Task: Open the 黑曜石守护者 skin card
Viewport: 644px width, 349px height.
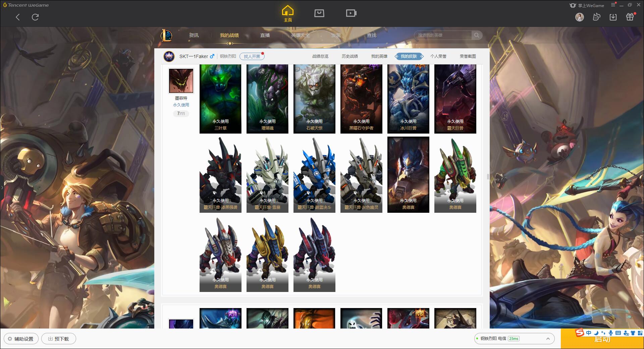Action: [361, 99]
